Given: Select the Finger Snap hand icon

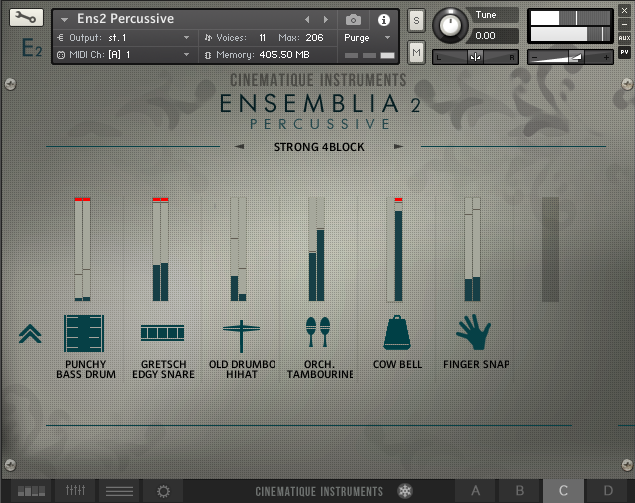Looking at the screenshot, I should click(x=474, y=332).
